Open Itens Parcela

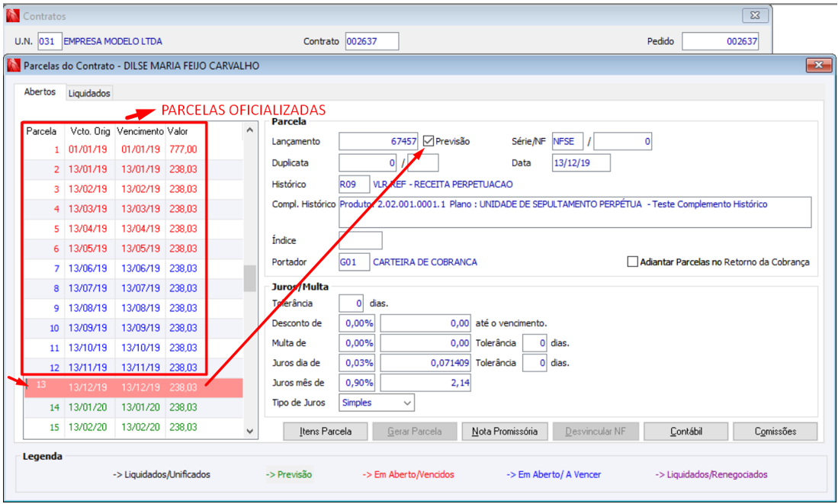tap(326, 432)
